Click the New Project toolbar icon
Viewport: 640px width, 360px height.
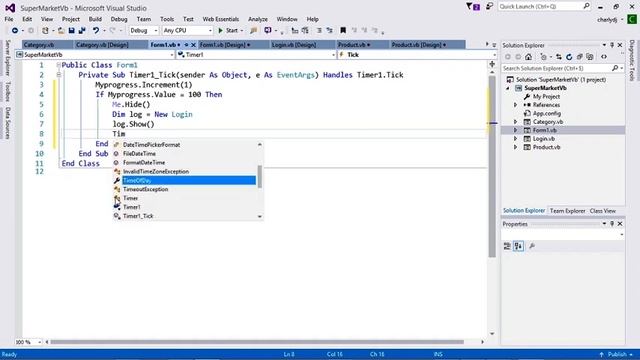tap(45, 31)
